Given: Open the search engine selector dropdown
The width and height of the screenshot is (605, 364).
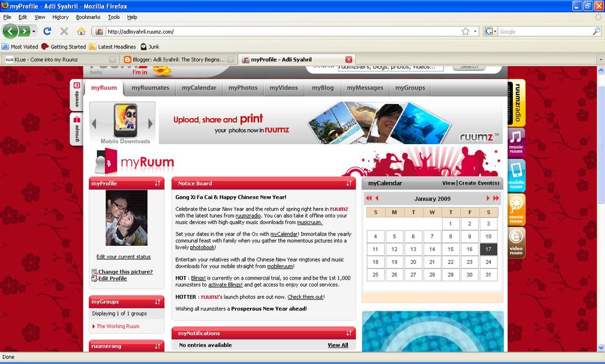Looking at the screenshot, I should click(490, 31).
